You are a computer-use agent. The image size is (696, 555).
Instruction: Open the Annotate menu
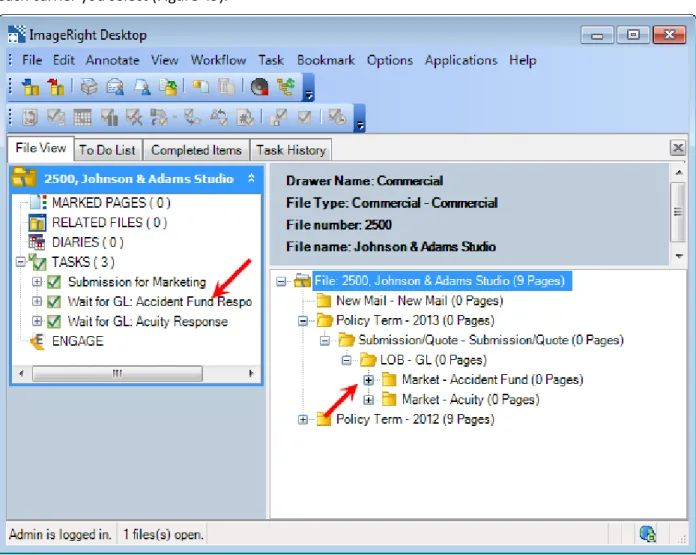(112, 60)
